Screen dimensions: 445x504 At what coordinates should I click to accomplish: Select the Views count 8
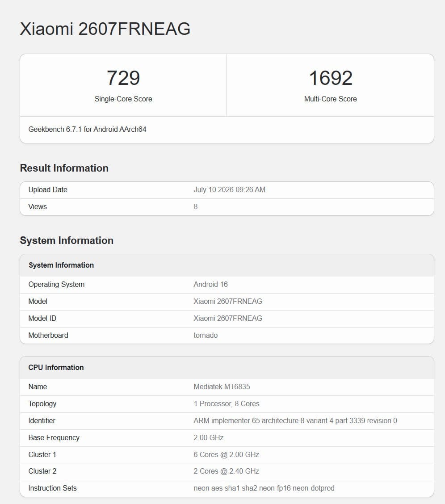(195, 207)
